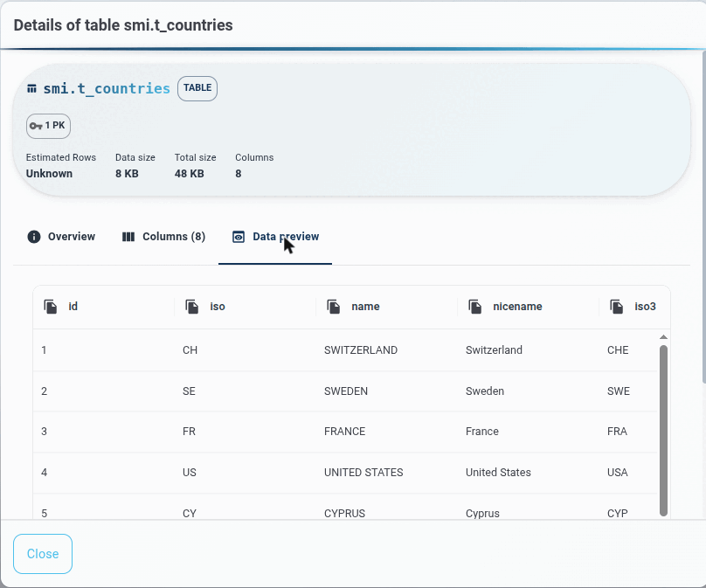Image resolution: width=706 pixels, height=588 pixels.
Task: Click the dialog's outer vertical scrollbar
Action: 703,216
